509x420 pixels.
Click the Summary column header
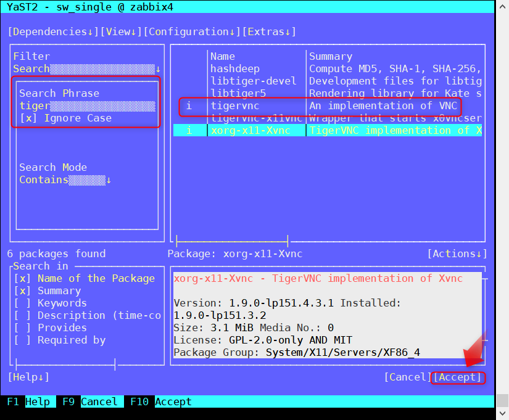(x=331, y=57)
